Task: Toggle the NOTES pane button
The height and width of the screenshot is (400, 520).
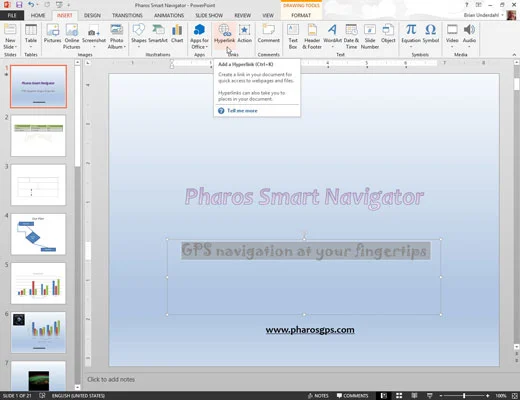Action: 318,396
